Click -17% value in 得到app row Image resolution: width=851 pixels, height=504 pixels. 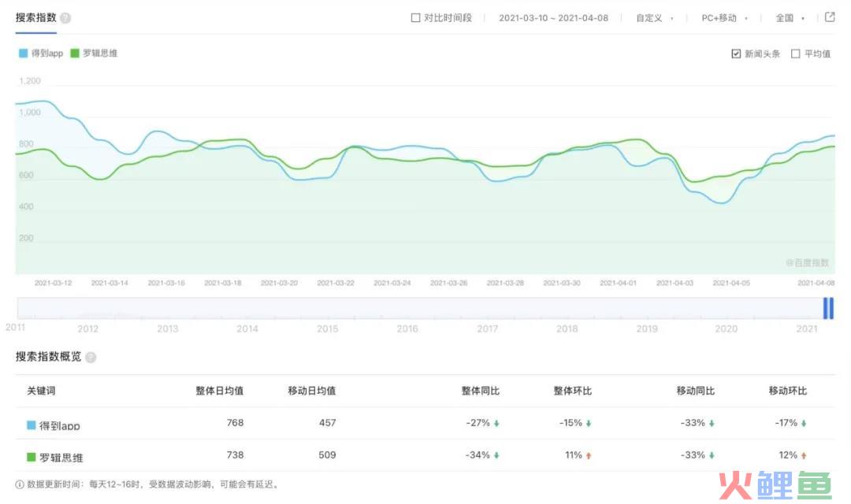click(x=786, y=423)
